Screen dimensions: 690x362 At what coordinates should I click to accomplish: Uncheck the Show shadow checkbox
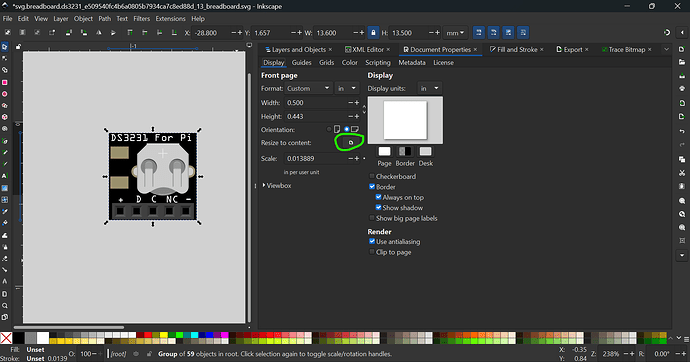378,208
